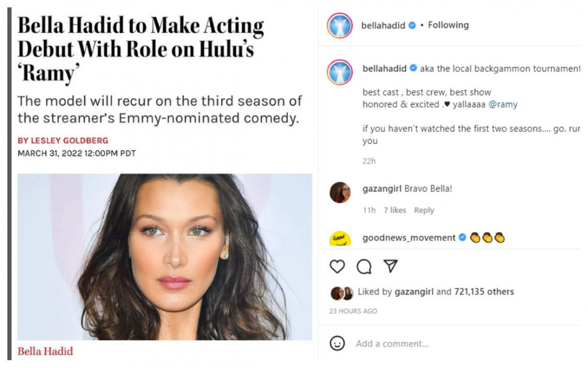588x368 pixels.
Task: Open comments with speech bubble icon
Action: click(364, 266)
